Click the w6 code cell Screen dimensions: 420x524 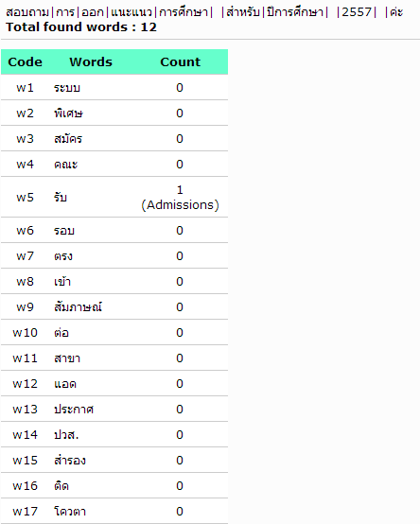coord(25,230)
